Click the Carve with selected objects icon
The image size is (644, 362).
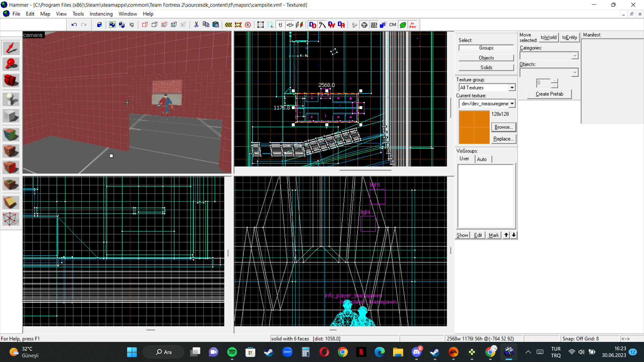coord(99,25)
